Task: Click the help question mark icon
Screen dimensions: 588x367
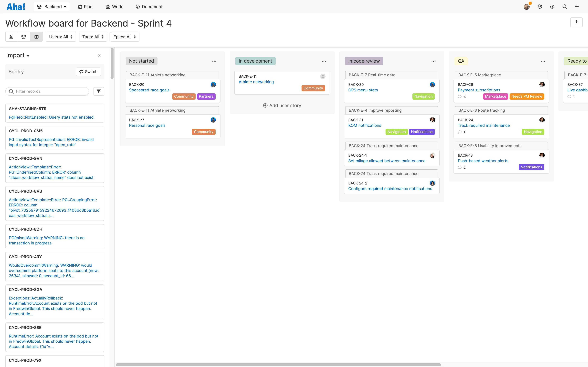Action: pyautogui.click(x=552, y=7)
